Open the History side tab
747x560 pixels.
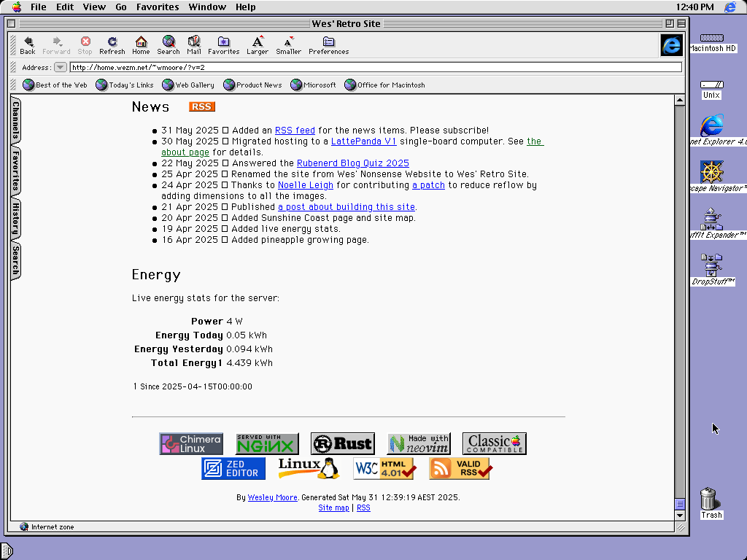point(16,219)
